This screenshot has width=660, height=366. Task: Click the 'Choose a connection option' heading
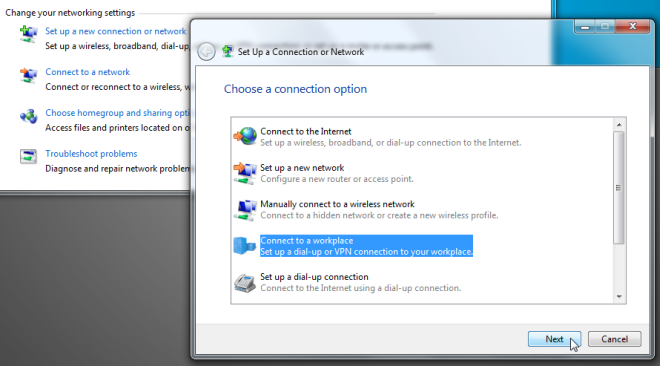point(295,89)
